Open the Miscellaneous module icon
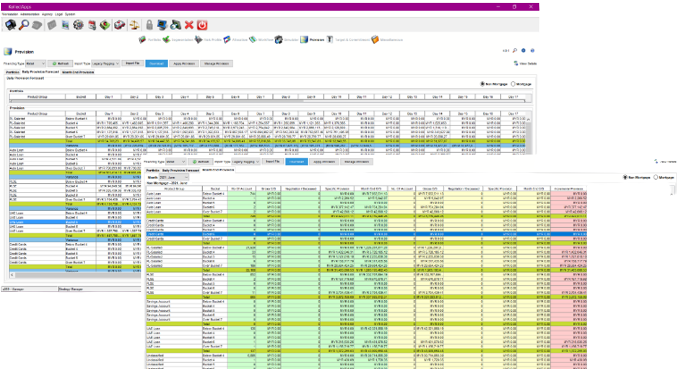Viewport: 677px width, 369px height. 375,40
